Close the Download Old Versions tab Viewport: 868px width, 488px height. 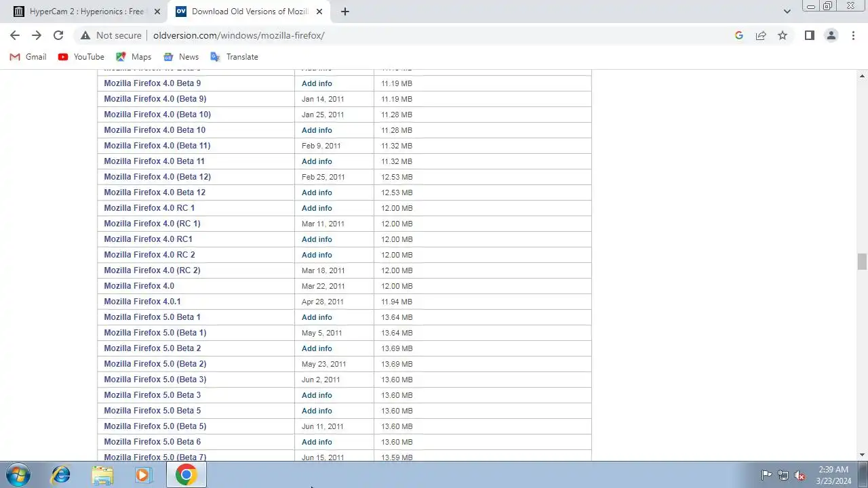(x=319, y=12)
